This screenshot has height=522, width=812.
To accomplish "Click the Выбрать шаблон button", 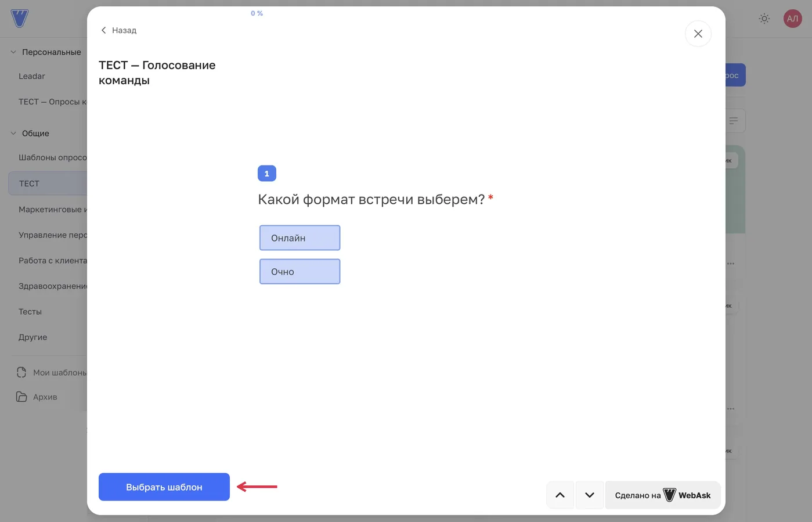I will tap(164, 487).
